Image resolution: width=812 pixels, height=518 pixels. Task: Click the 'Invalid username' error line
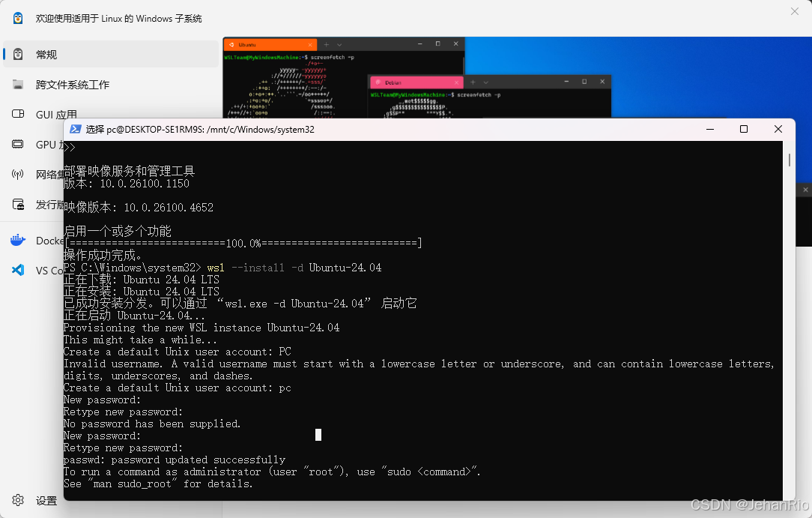[419, 370]
